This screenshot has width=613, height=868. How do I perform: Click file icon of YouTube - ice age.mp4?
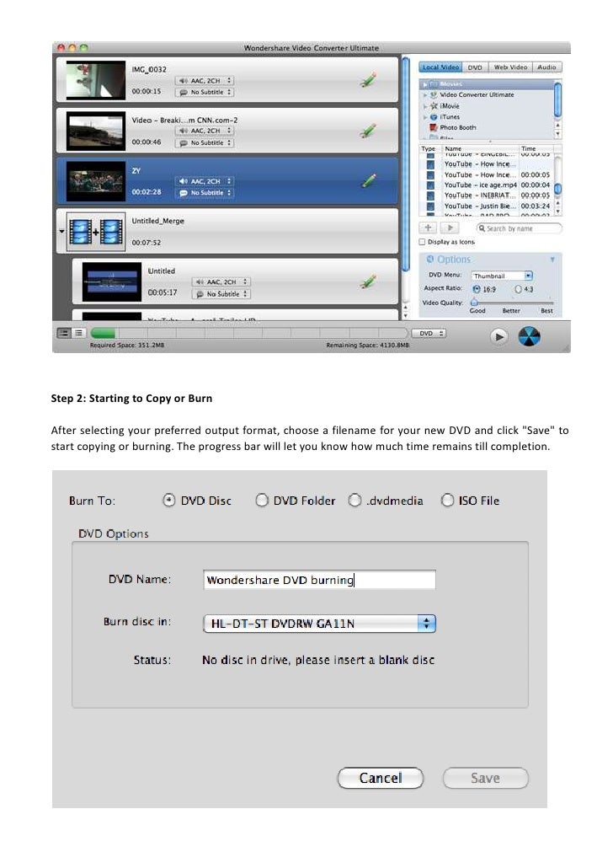(x=430, y=185)
